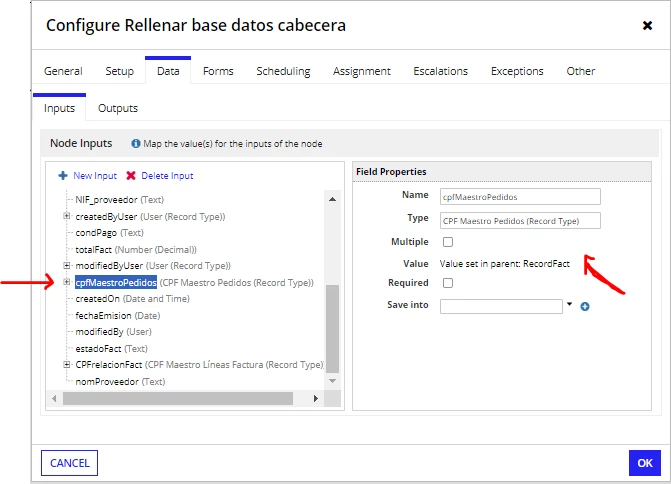
Task: Select the condPago input
Action: point(109,233)
